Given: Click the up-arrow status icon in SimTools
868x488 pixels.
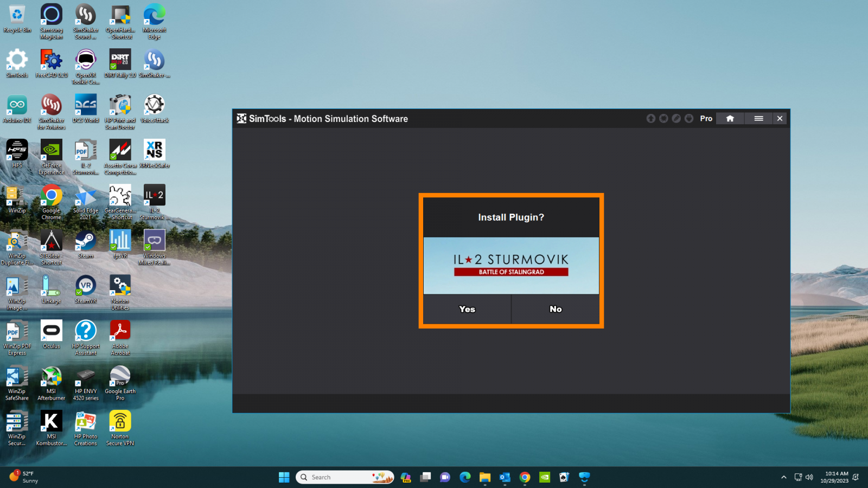Looking at the screenshot, I should [651, 118].
